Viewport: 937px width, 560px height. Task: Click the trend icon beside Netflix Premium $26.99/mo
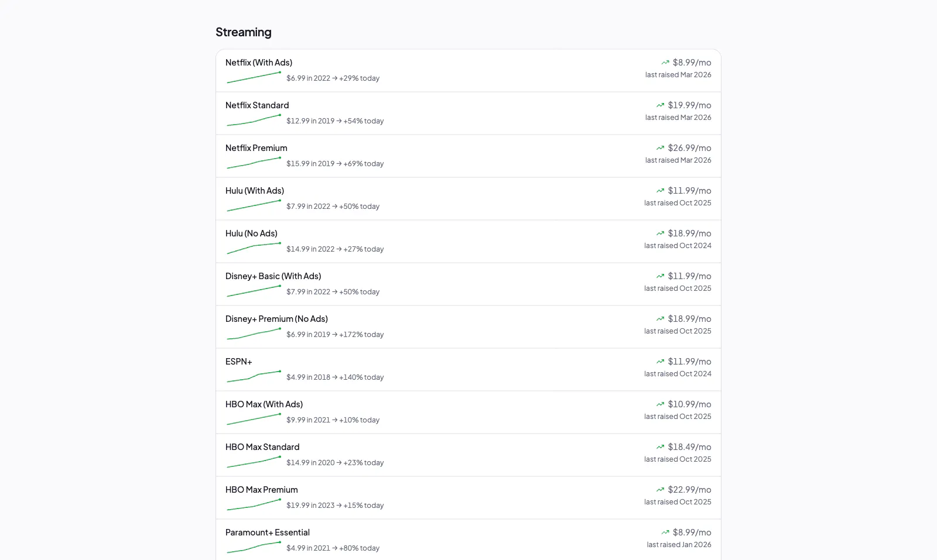point(661,148)
